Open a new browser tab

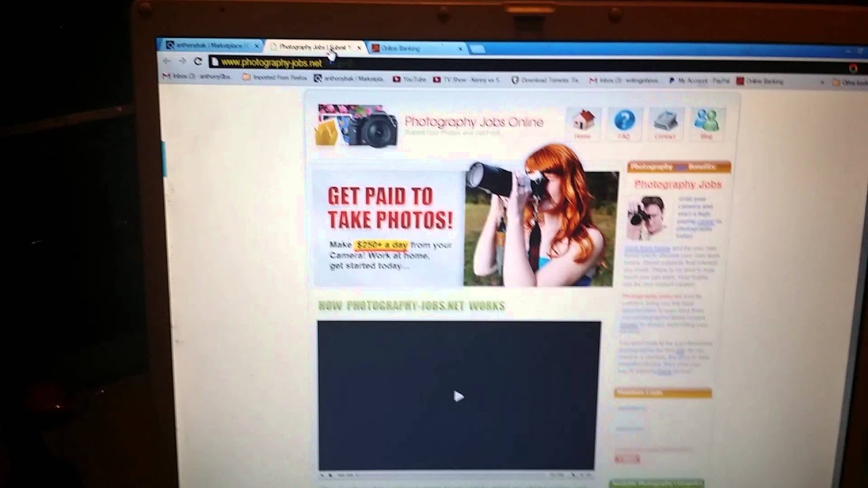tap(477, 49)
